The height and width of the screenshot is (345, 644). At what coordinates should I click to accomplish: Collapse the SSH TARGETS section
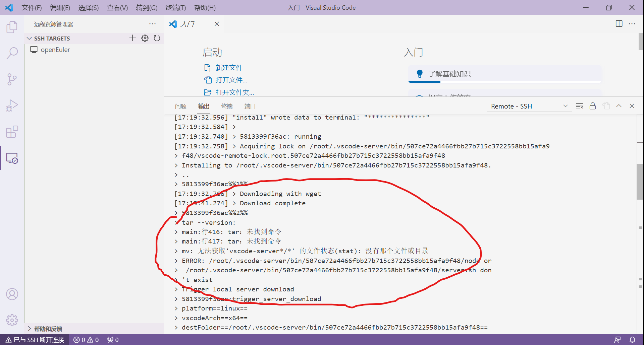pos(29,38)
